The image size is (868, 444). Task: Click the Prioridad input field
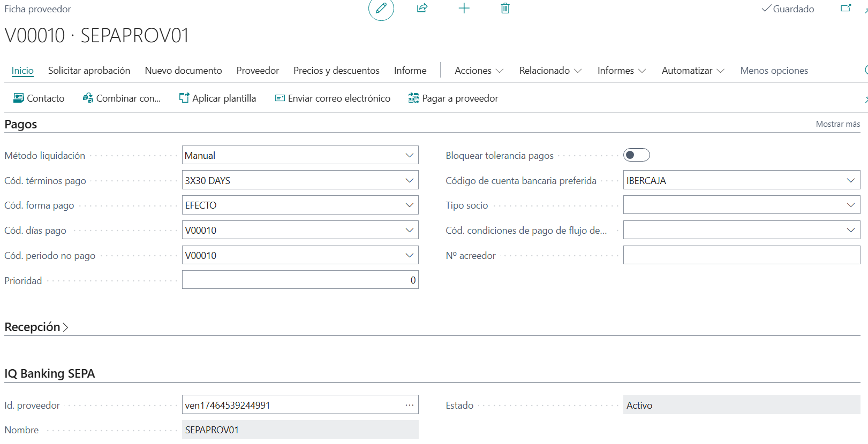[x=300, y=280]
